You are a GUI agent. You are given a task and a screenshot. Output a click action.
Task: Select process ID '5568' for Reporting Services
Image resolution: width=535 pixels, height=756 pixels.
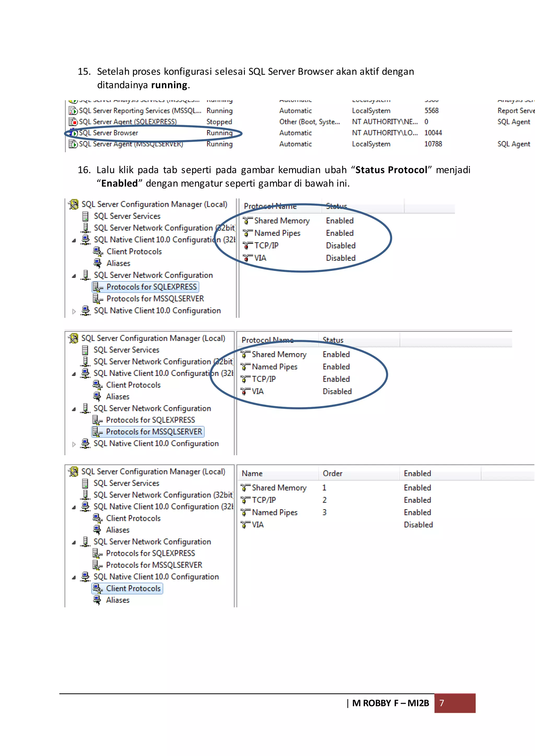[431, 111]
